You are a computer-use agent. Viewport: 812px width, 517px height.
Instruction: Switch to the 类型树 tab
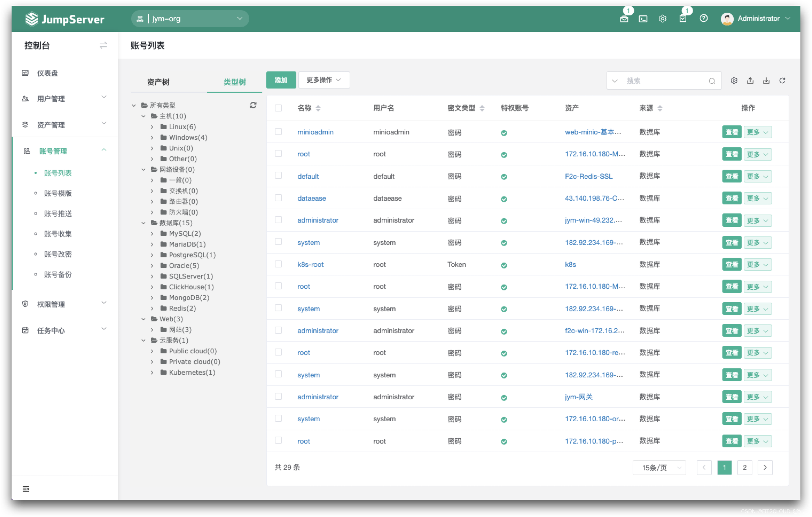coord(234,82)
